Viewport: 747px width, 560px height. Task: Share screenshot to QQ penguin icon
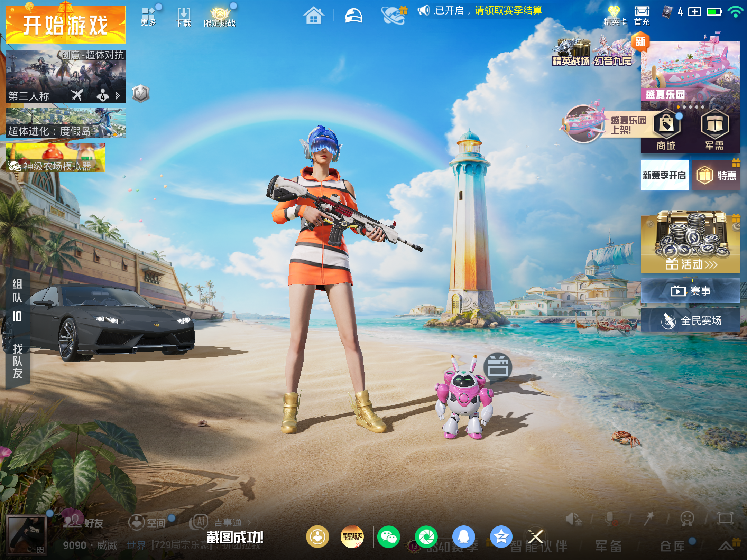point(464,537)
